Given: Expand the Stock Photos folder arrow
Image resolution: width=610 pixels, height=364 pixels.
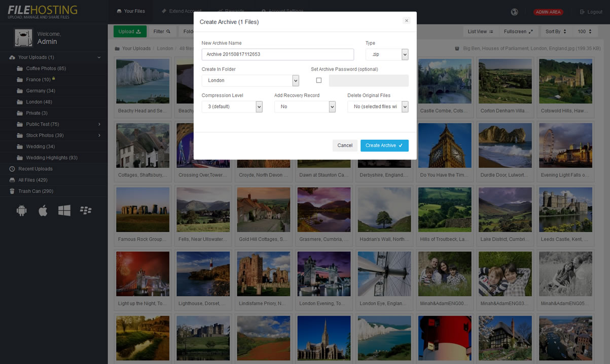Looking at the screenshot, I should tap(99, 135).
